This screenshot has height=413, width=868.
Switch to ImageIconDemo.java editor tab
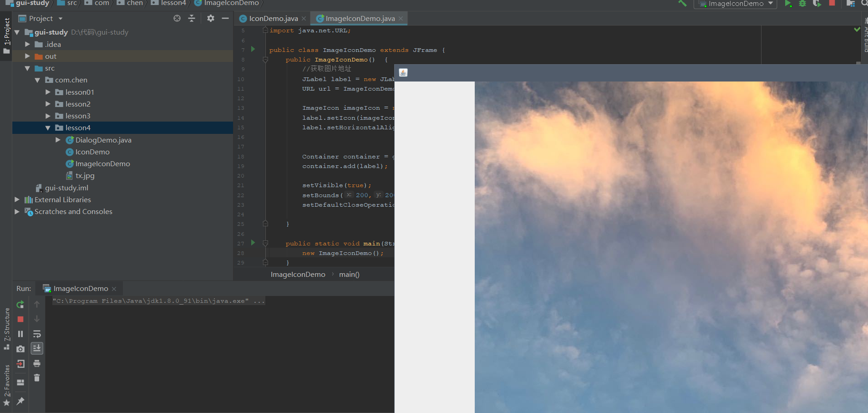pos(360,19)
